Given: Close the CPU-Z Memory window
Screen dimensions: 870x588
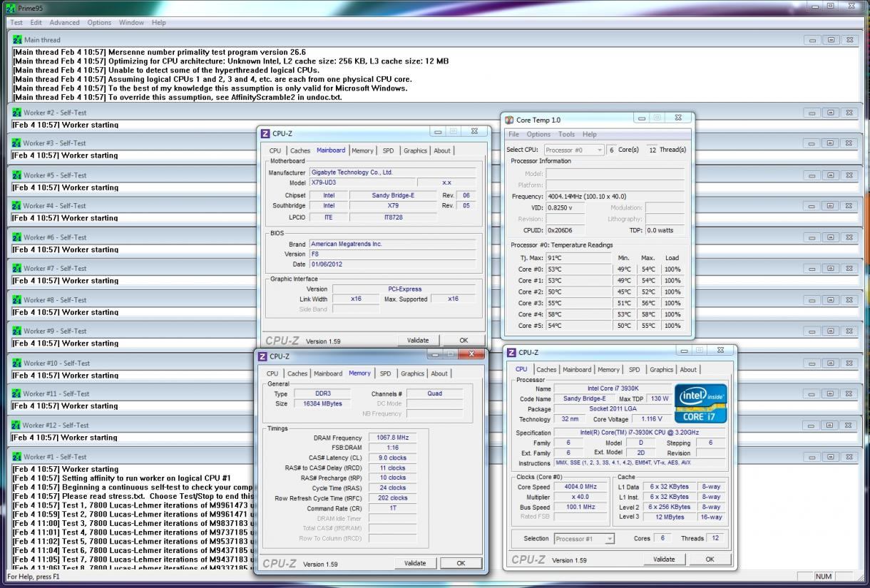Looking at the screenshot, I should pyautogui.click(x=471, y=354).
